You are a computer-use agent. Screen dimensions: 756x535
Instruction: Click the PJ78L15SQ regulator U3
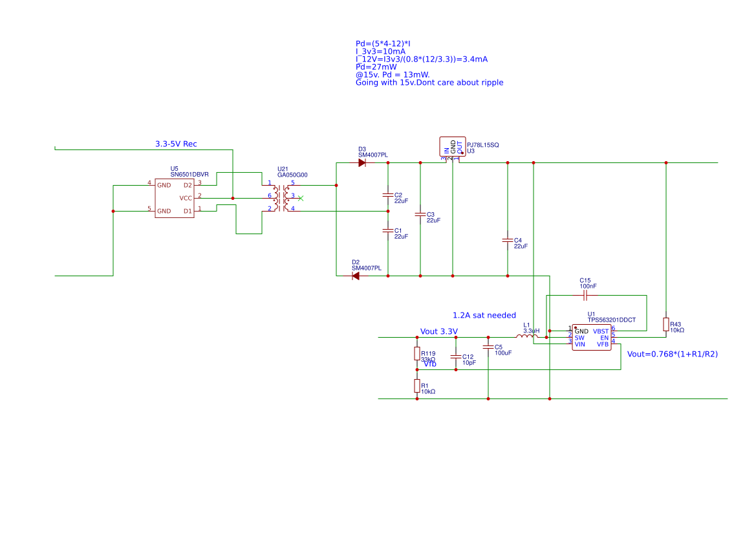pyautogui.click(x=453, y=147)
